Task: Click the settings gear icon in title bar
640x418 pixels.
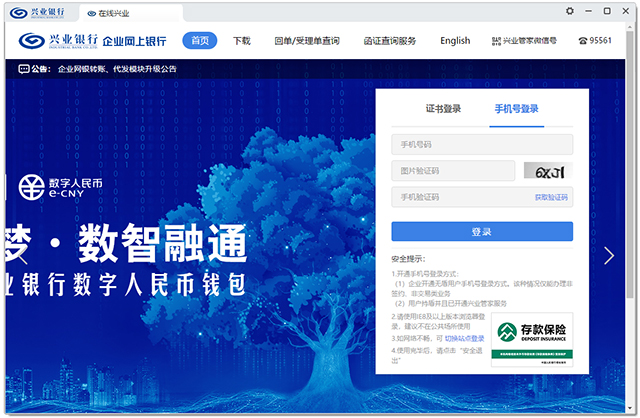Action: pyautogui.click(x=570, y=10)
